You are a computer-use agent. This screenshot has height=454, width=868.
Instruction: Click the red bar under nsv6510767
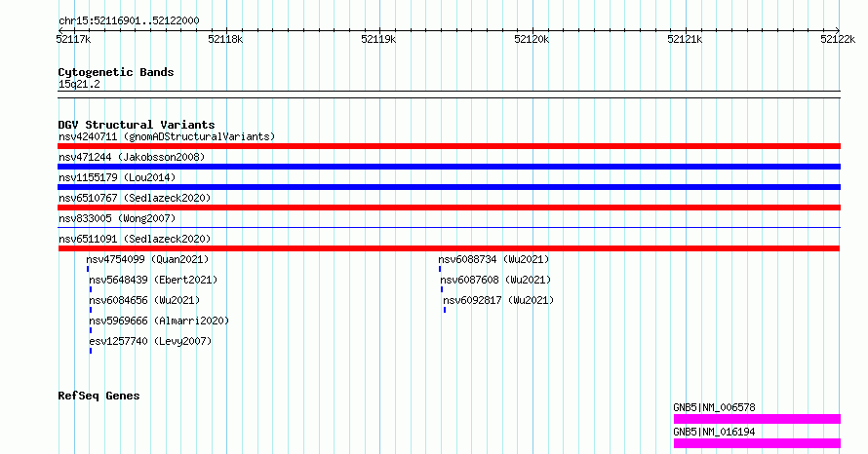click(x=449, y=208)
